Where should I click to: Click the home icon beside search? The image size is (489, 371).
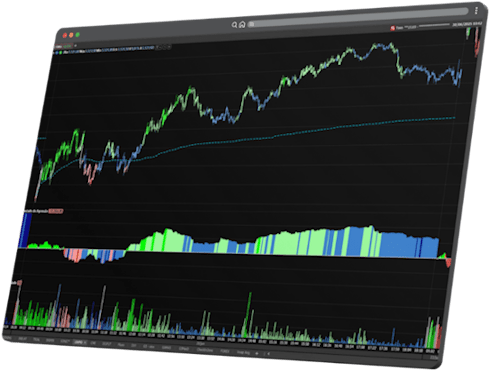[x=242, y=25]
